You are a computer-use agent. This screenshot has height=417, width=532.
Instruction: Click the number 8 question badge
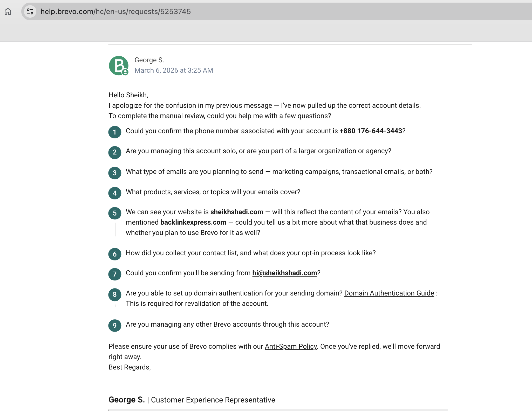pyautogui.click(x=115, y=294)
